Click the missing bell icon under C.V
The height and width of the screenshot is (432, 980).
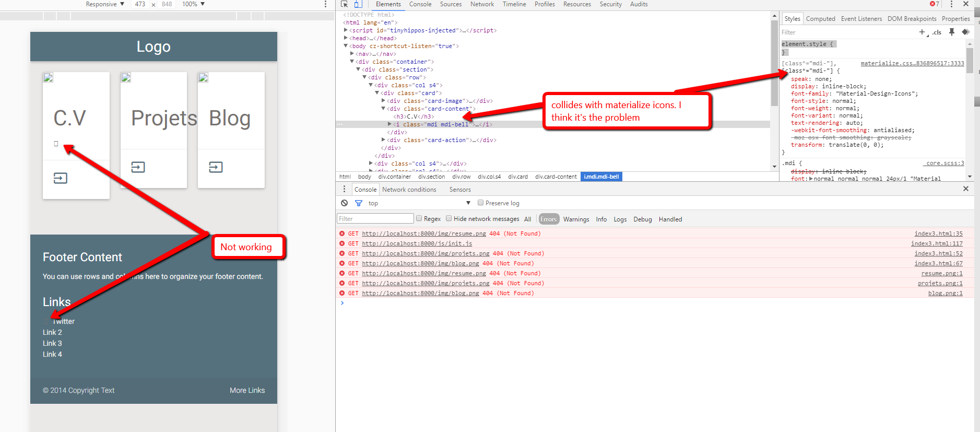pos(56,144)
